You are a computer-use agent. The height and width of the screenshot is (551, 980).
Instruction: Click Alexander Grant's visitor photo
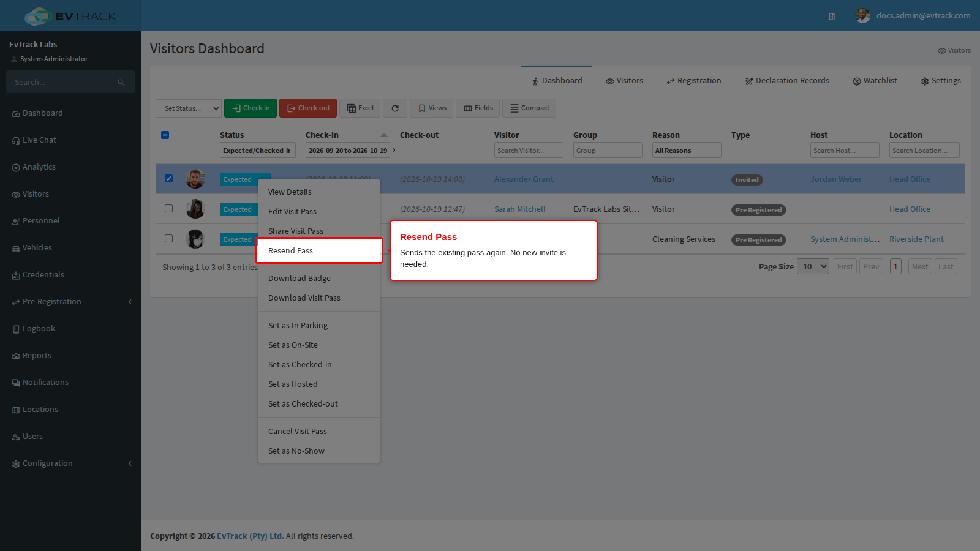195,179
